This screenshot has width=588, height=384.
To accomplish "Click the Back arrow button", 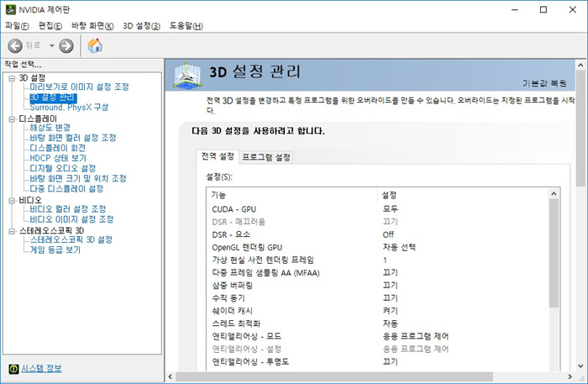I will 15,45.
